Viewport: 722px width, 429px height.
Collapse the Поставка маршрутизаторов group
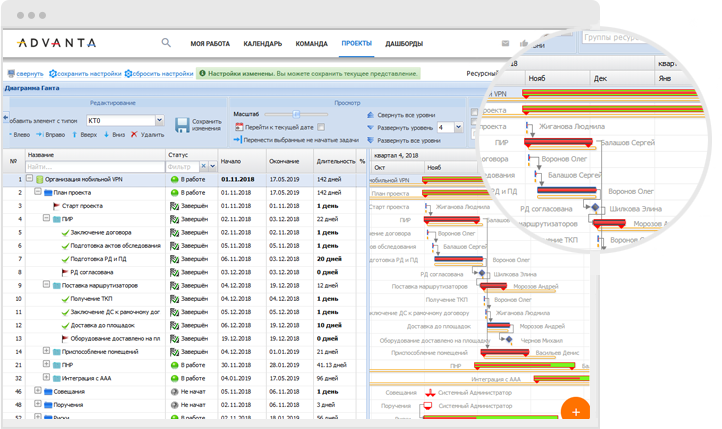coord(46,284)
